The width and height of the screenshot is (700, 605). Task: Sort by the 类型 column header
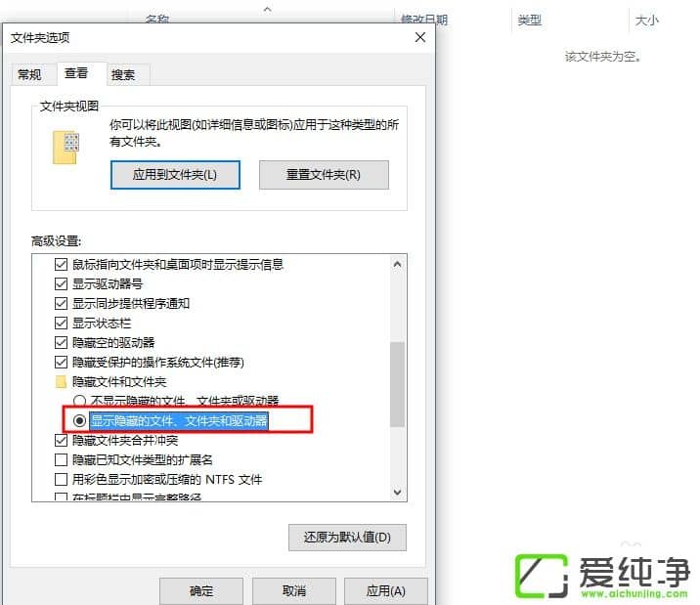point(530,21)
